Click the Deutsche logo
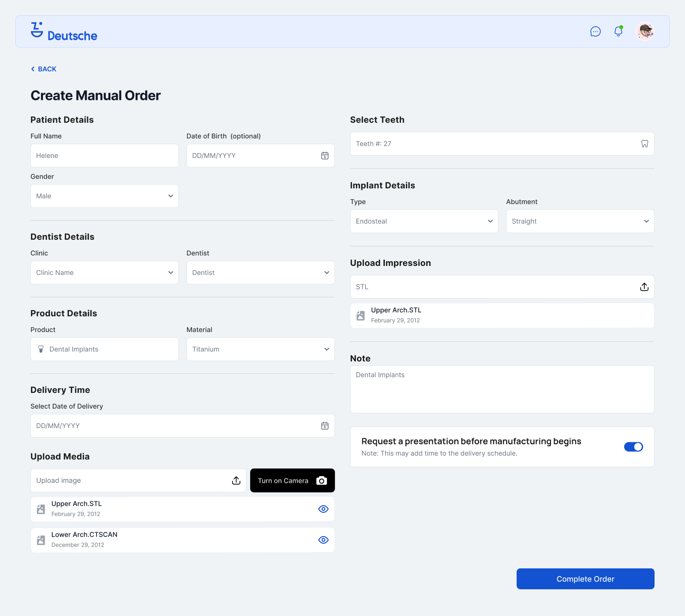 click(x=64, y=31)
